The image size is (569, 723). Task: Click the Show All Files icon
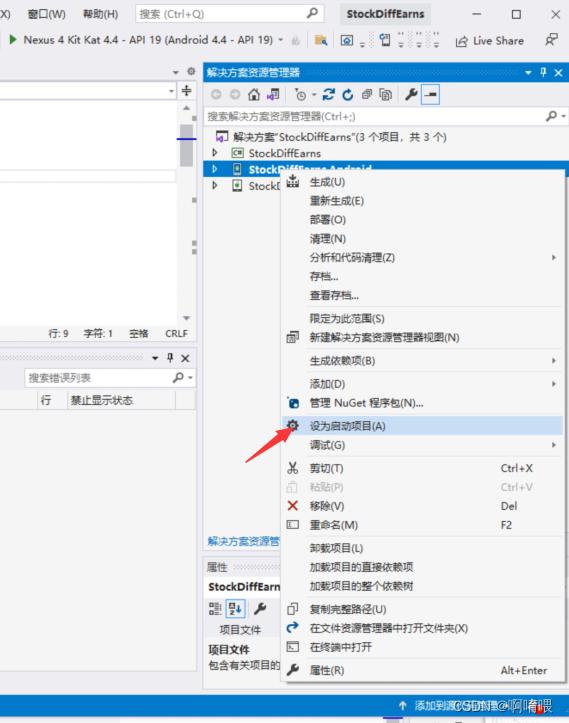(x=385, y=95)
